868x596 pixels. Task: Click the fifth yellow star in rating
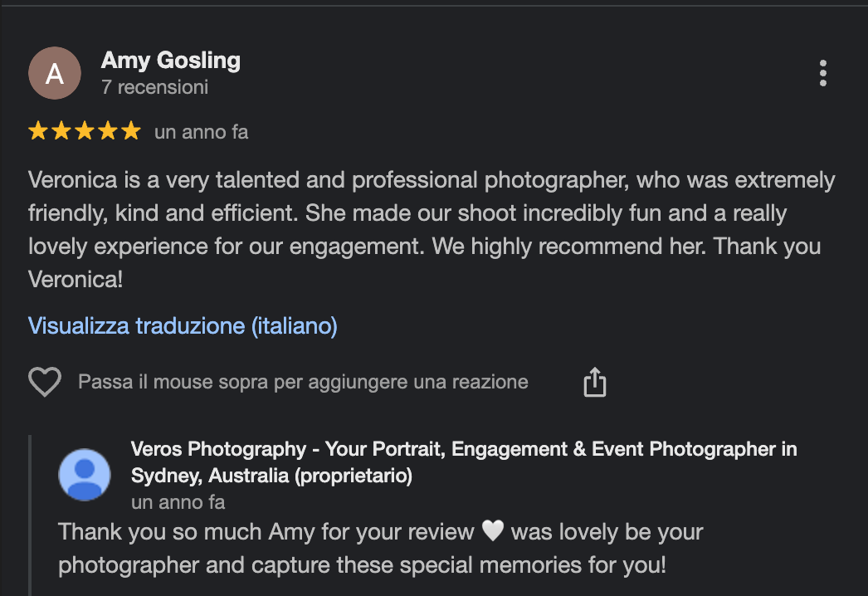131,131
